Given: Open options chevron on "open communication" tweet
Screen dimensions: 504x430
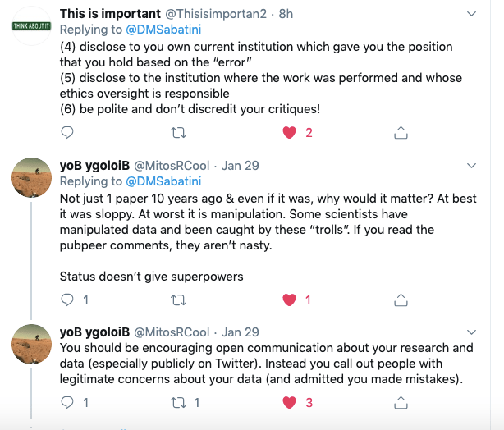Looking at the screenshot, I should [471, 332].
